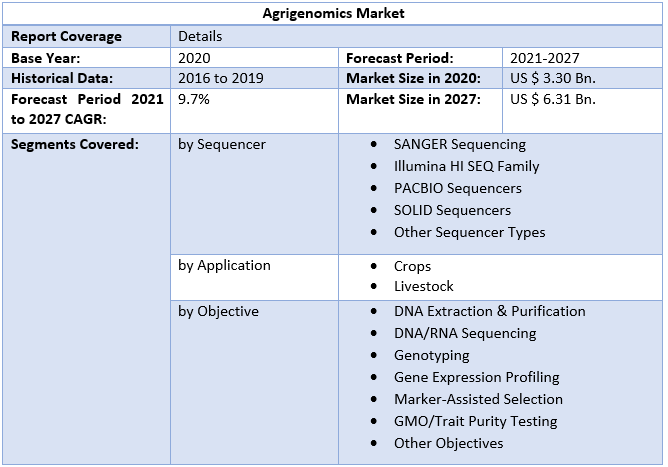Select GMO/Trait Purity Testing item
668x467 pixels.
(x=475, y=421)
